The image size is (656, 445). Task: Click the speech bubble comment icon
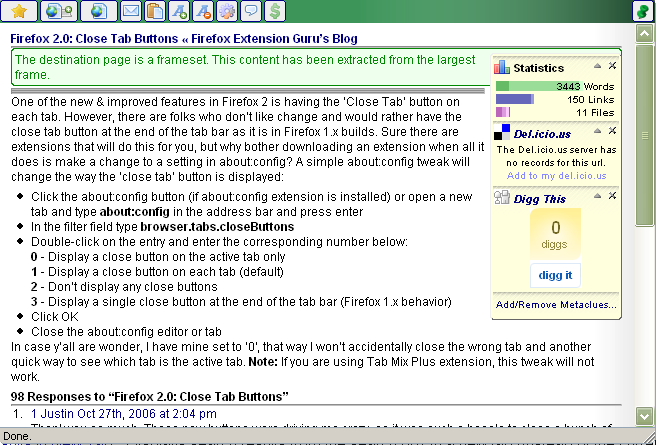250,11
